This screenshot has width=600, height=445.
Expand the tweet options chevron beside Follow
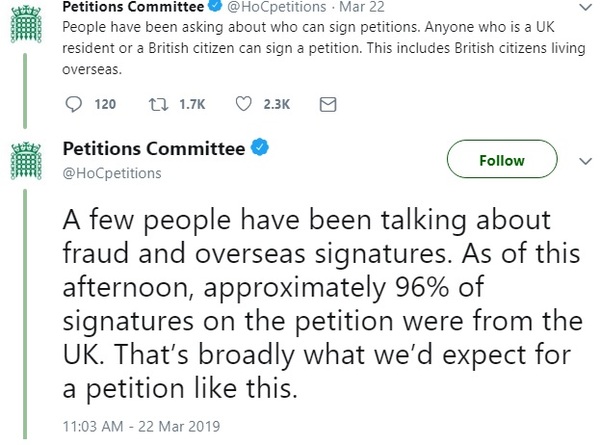point(585,160)
